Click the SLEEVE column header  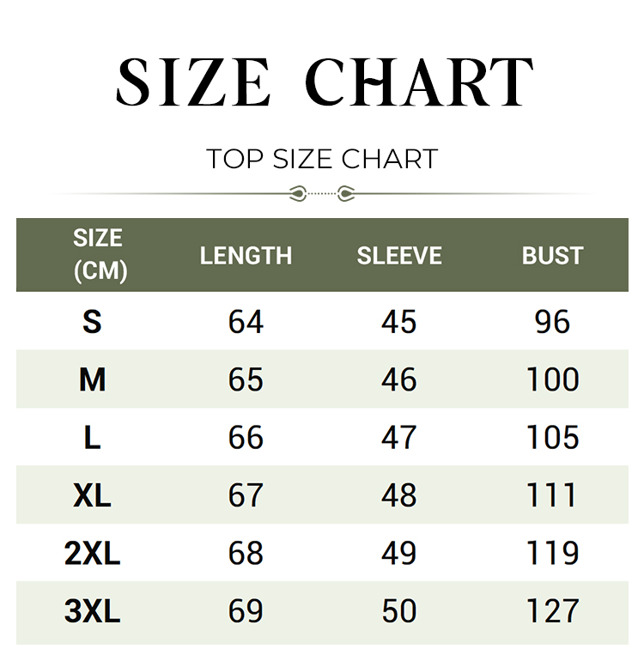point(399,256)
